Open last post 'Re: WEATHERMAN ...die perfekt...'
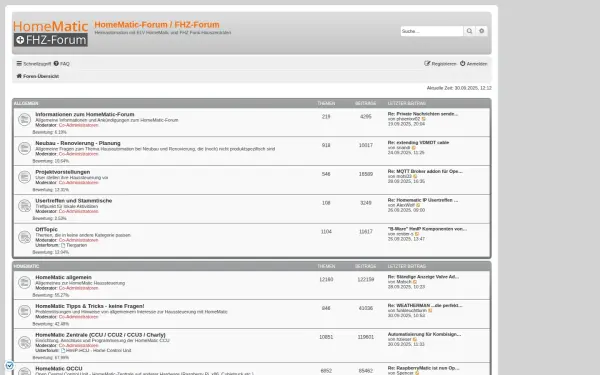The width and height of the screenshot is (600, 375). click(425, 305)
